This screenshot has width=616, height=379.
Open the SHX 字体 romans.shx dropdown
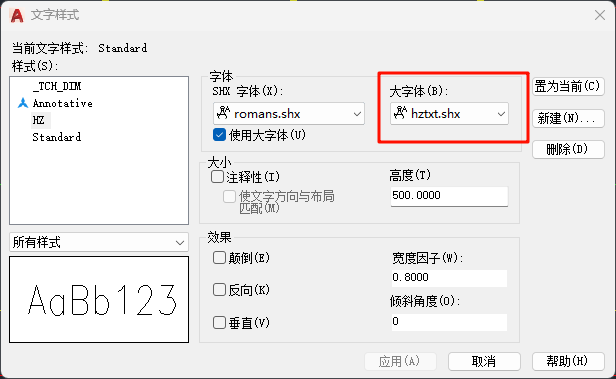click(289, 114)
